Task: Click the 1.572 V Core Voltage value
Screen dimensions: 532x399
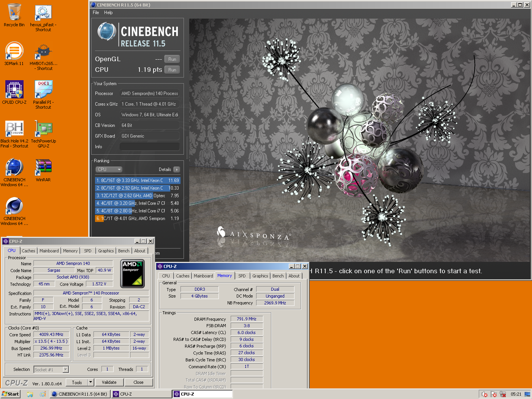Action: [99, 284]
